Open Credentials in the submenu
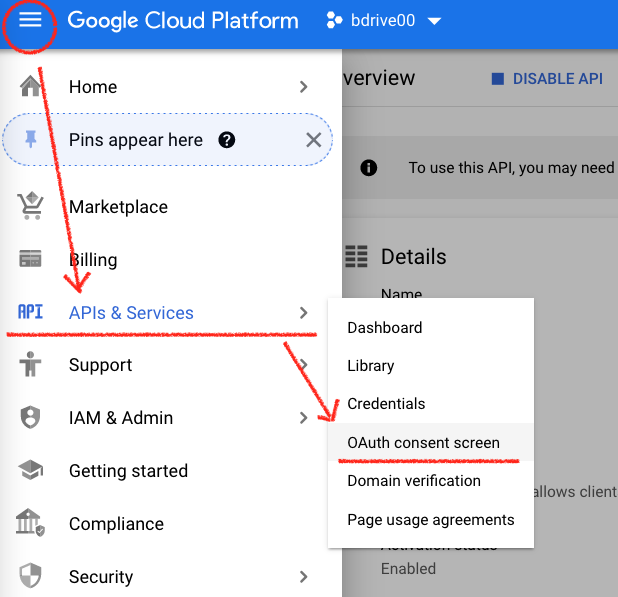This screenshot has width=618, height=597. [386, 404]
